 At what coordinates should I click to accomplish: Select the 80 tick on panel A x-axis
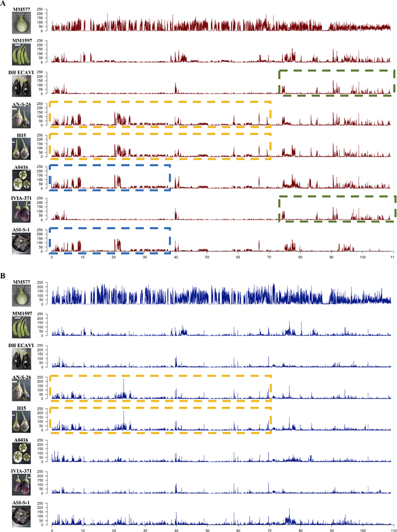[300, 257]
